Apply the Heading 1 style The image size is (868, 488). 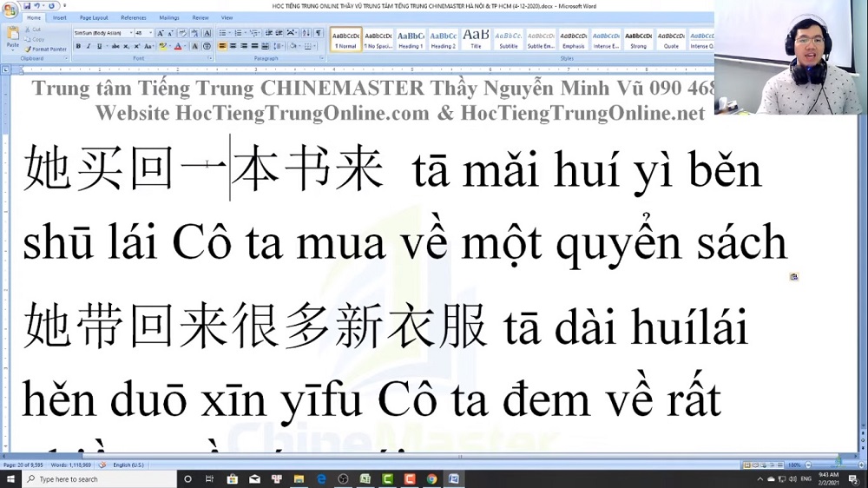[x=411, y=39]
